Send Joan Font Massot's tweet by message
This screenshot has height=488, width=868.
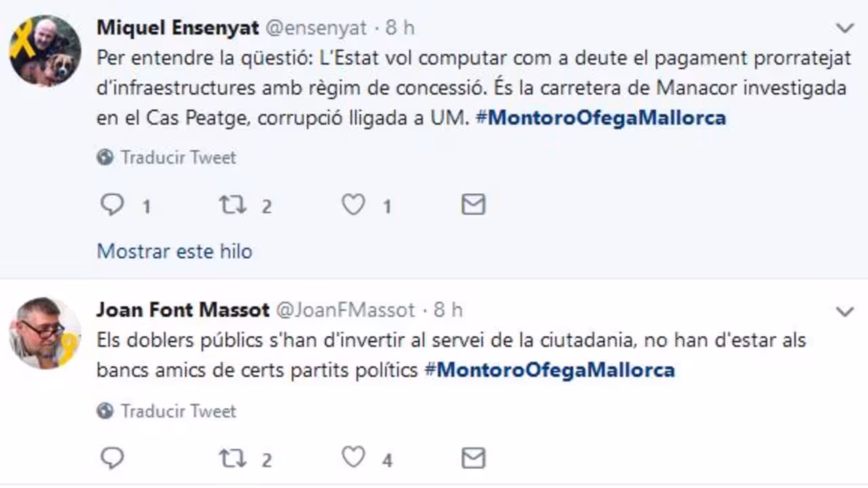(473, 459)
